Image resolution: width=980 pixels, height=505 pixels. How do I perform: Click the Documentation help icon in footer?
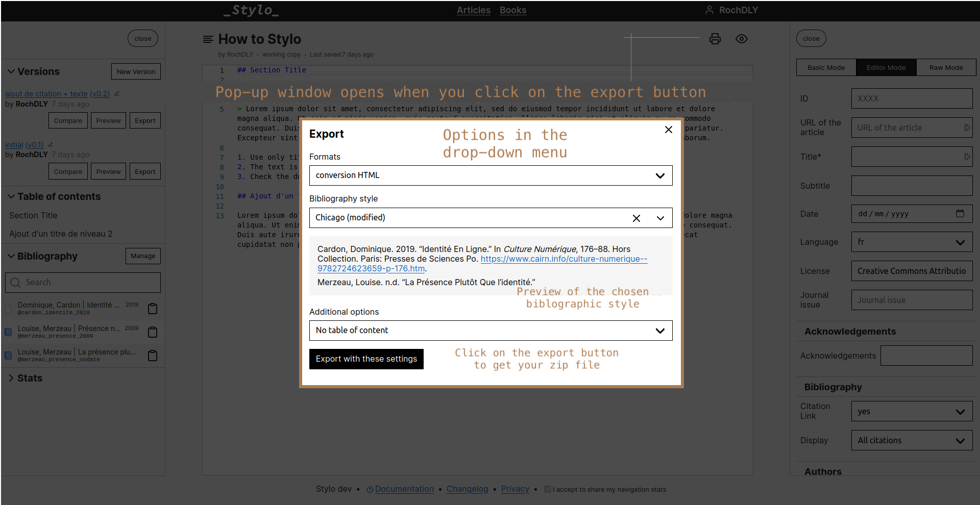pos(370,490)
